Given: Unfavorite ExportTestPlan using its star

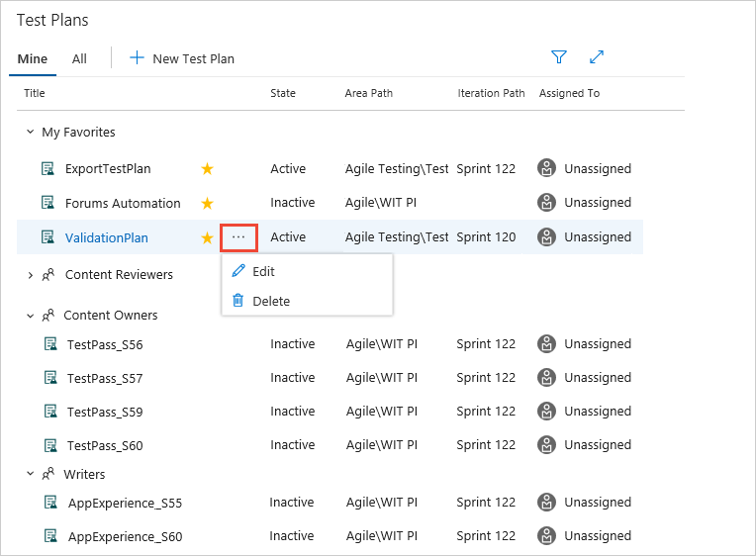Looking at the screenshot, I should pyautogui.click(x=207, y=169).
